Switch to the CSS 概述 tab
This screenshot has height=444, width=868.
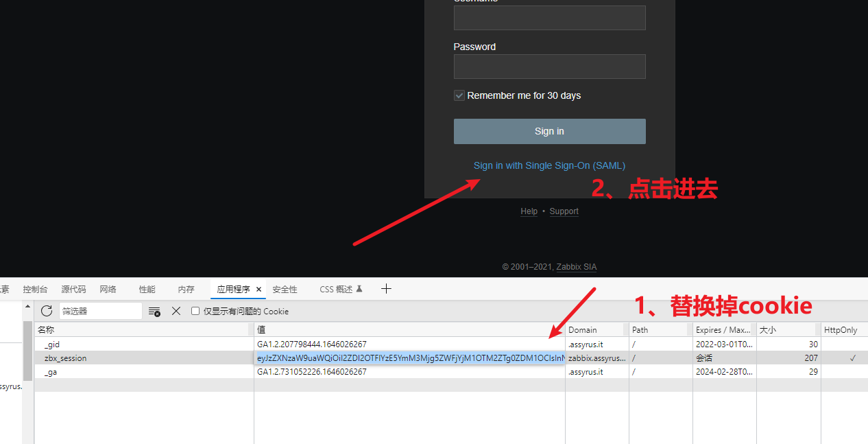[341, 290]
